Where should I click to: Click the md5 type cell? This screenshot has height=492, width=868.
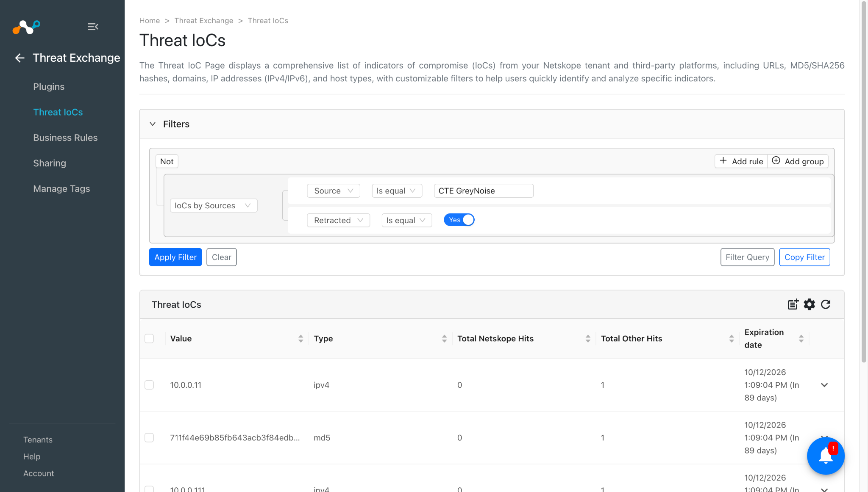click(x=322, y=437)
